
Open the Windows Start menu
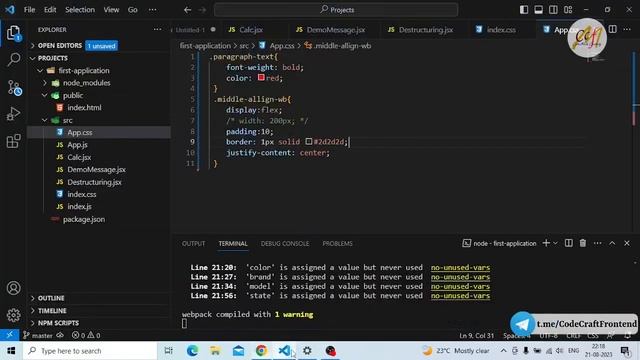click(x=11, y=351)
